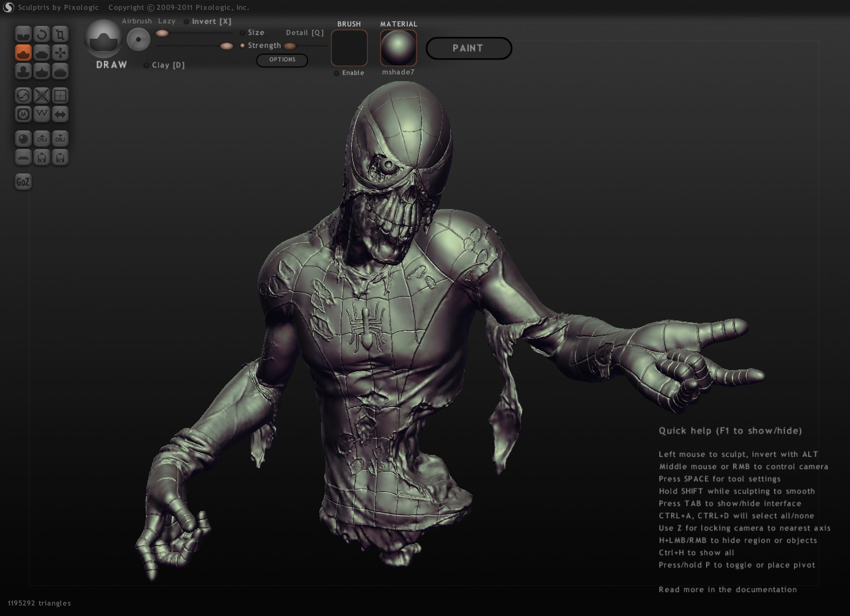This screenshot has width=850, height=616.
Task: Toggle the Size pressure dot
Action: [242, 33]
